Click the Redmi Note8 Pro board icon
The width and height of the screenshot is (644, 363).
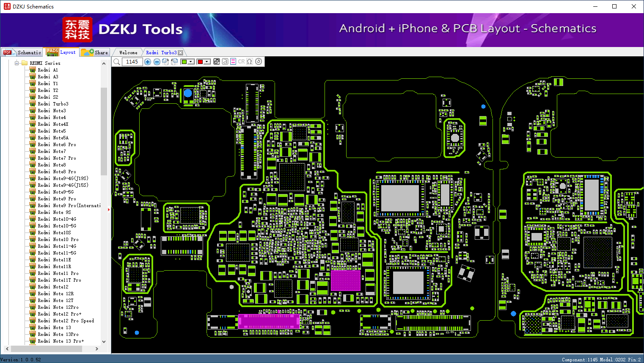tap(32, 172)
